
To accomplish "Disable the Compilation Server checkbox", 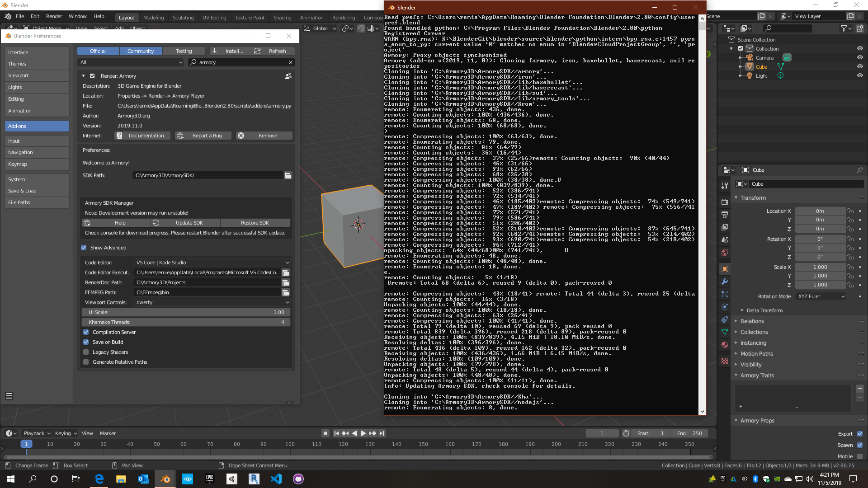I will (86, 332).
